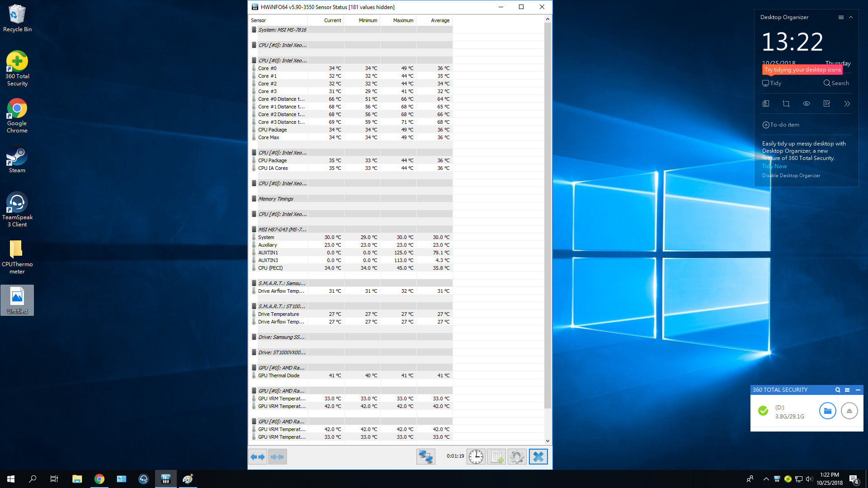868x488 pixels.
Task: Reset the elapsed time clock icon
Action: (x=476, y=457)
